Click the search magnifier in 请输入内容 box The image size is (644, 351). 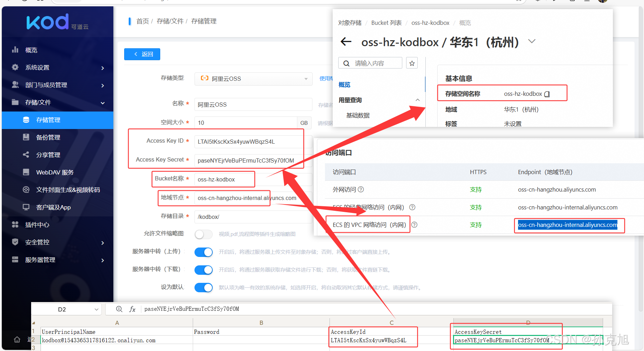[x=346, y=63]
